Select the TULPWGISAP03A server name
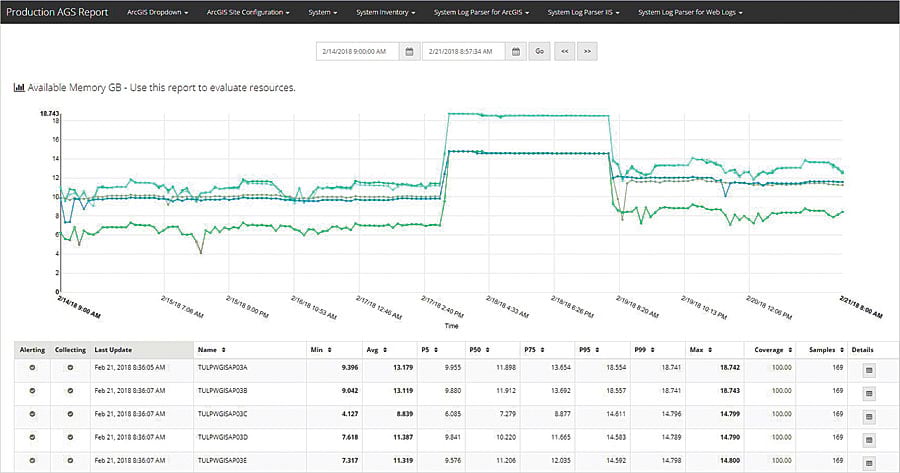This screenshot has height=473, width=900. [x=222, y=367]
